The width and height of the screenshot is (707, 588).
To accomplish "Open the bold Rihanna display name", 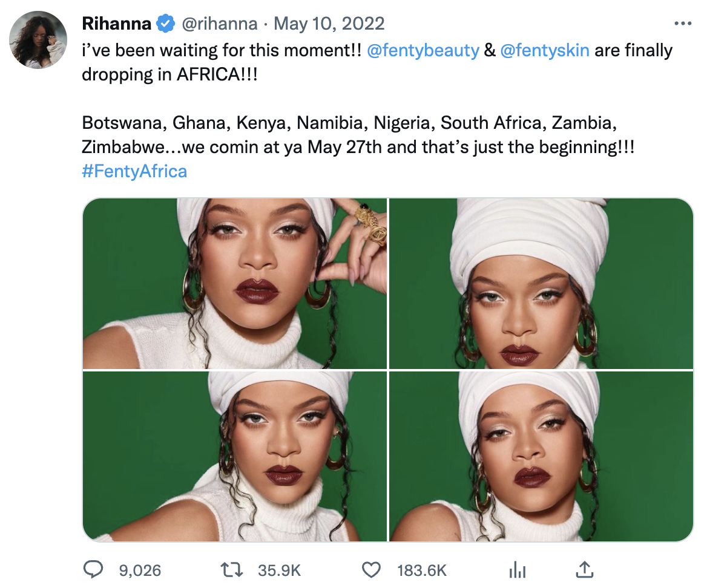I will click(x=116, y=24).
